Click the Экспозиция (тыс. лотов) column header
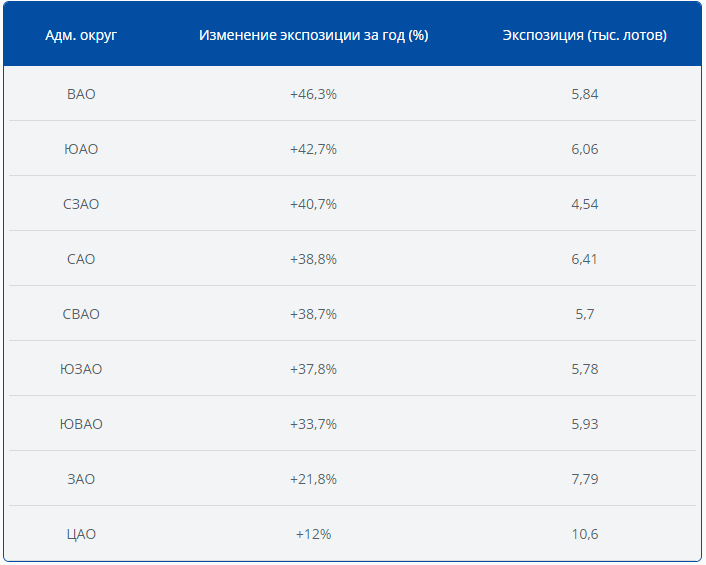 point(584,35)
